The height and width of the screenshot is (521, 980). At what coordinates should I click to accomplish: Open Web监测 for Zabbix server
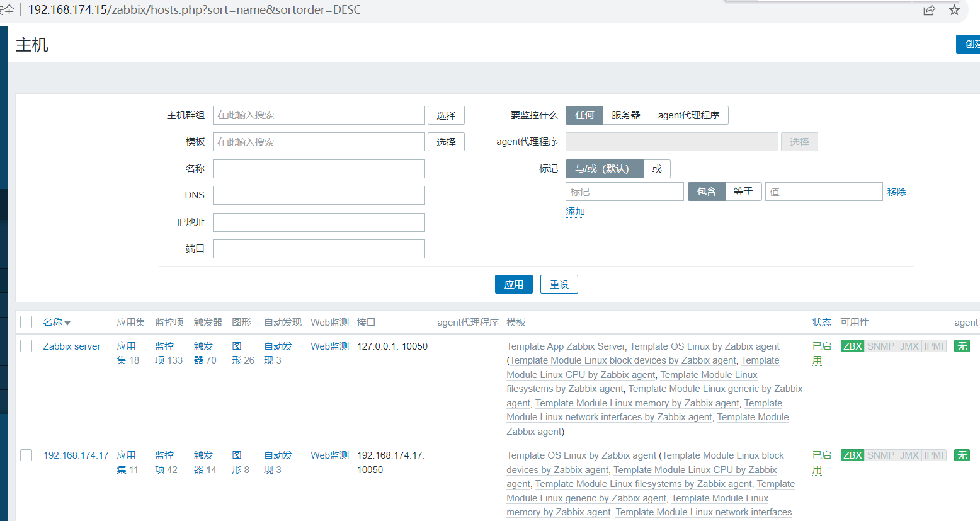pyautogui.click(x=329, y=346)
